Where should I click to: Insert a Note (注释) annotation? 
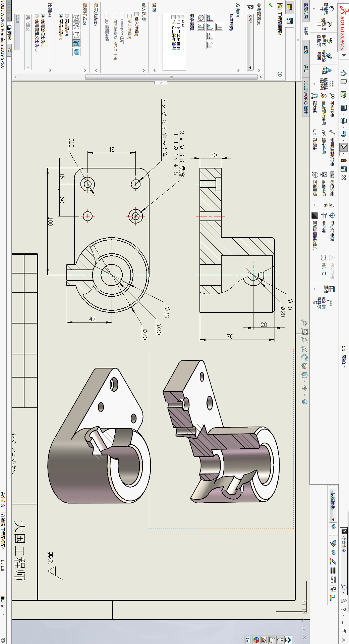[x=327, y=70]
